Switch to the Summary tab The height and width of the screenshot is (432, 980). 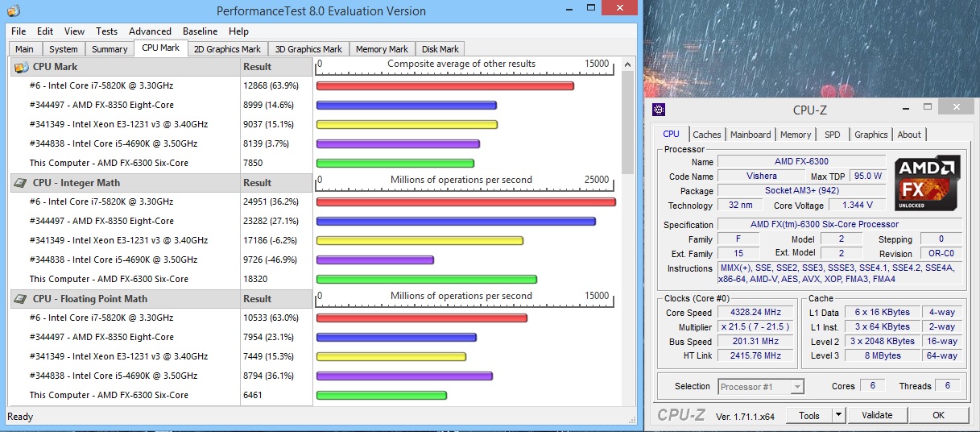tap(110, 49)
